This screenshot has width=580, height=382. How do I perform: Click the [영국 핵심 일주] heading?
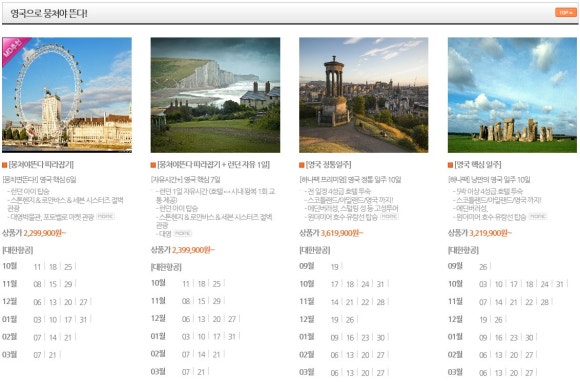click(478, 165)
